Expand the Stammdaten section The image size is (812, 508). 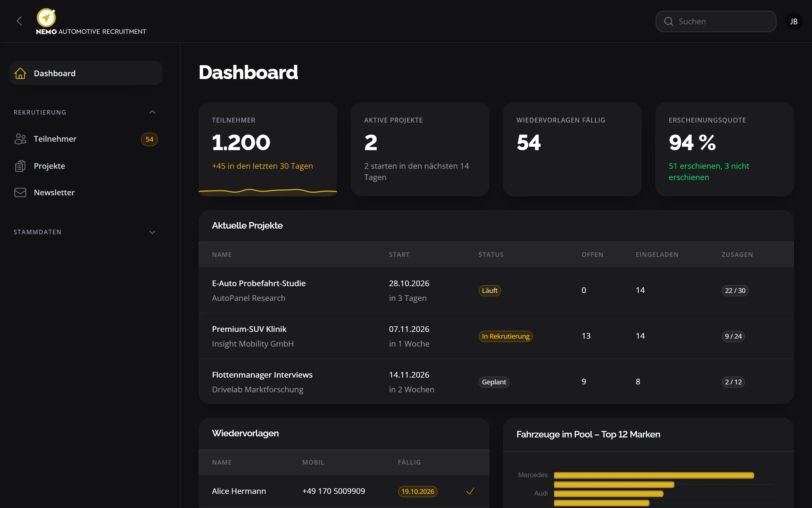152,232
